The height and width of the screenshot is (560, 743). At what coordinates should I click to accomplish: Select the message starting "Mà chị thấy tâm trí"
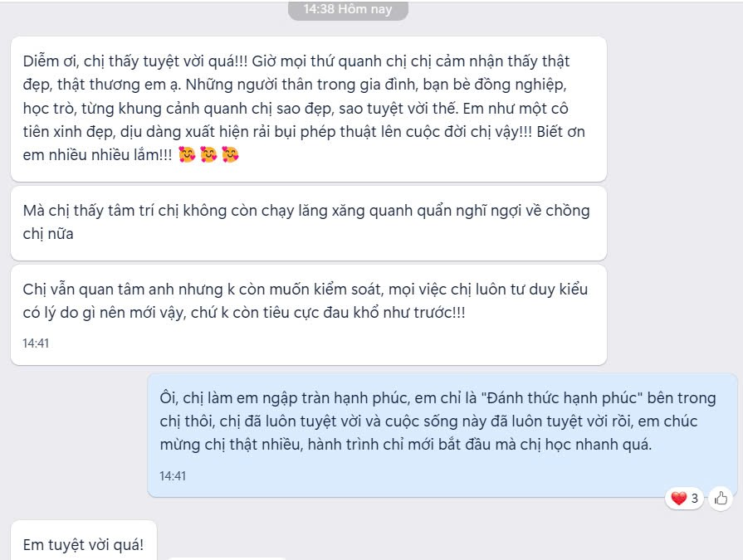coord(309,223)
